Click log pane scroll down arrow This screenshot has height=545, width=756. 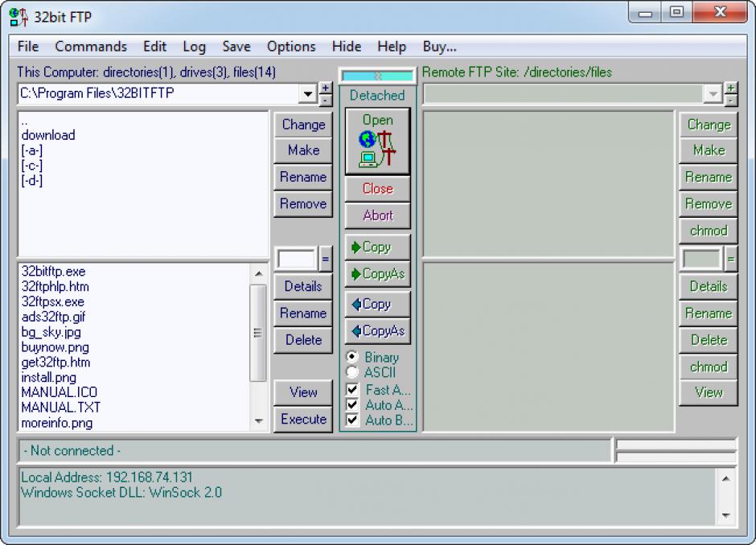pos(725,515)
